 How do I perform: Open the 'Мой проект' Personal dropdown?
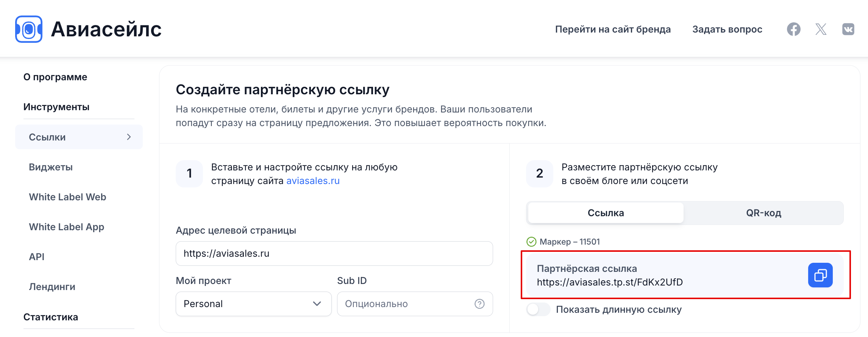[x=254, y=304]
